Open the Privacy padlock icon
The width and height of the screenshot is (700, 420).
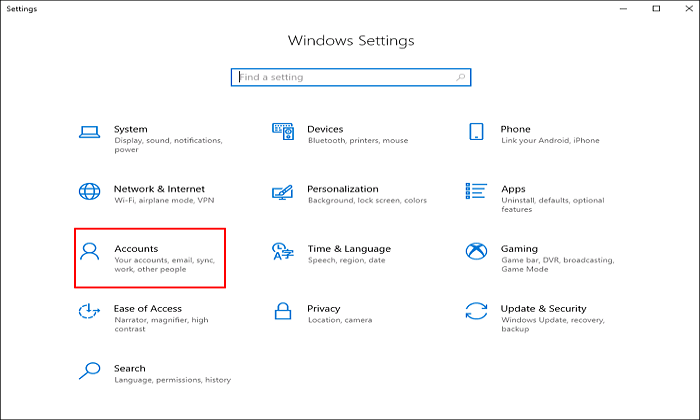[x=283, y=311]
